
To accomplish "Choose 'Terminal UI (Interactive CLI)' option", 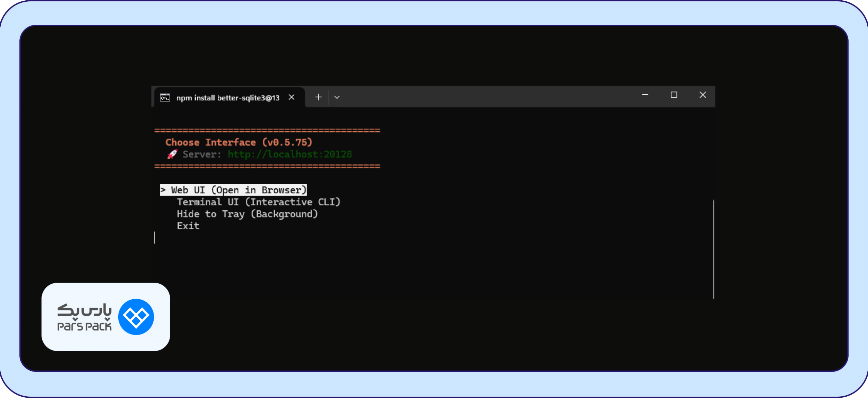I will pos(258,202).
